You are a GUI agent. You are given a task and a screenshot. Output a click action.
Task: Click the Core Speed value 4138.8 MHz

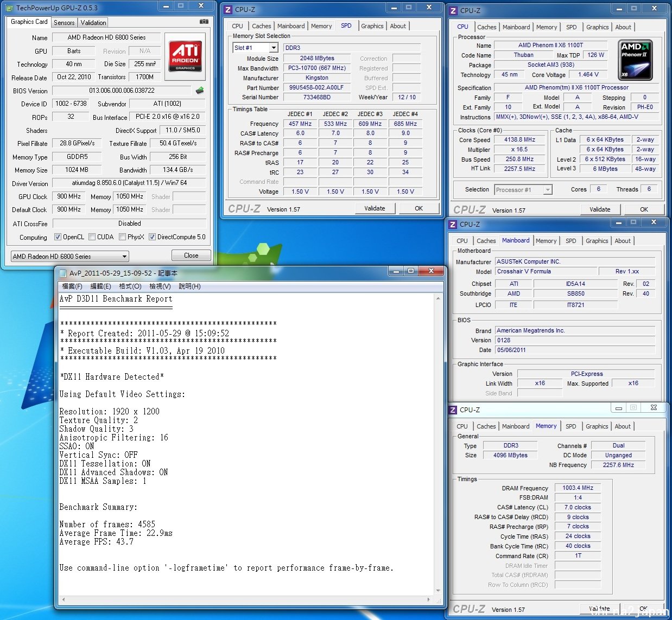[519, 139]
